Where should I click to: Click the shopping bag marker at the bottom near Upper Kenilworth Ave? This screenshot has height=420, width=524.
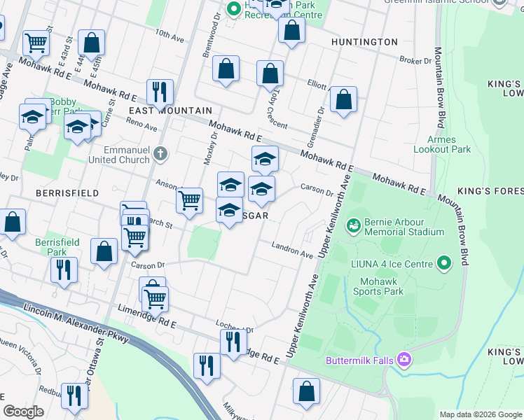(x=306, y=393)
